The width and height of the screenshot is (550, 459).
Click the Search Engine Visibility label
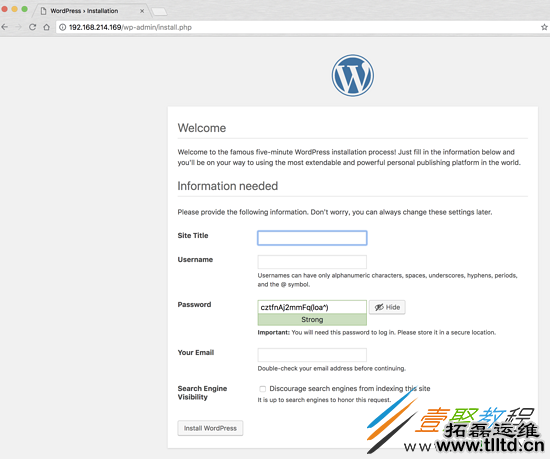(202, 393)
